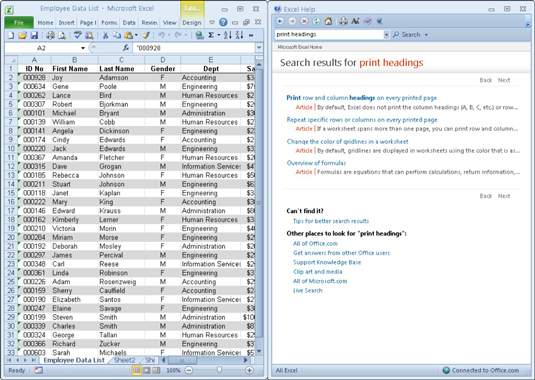This screenshot has width=535, height=380.
Task: Switch to the Insert ribbon tab
Action: [x=67, y=23]
